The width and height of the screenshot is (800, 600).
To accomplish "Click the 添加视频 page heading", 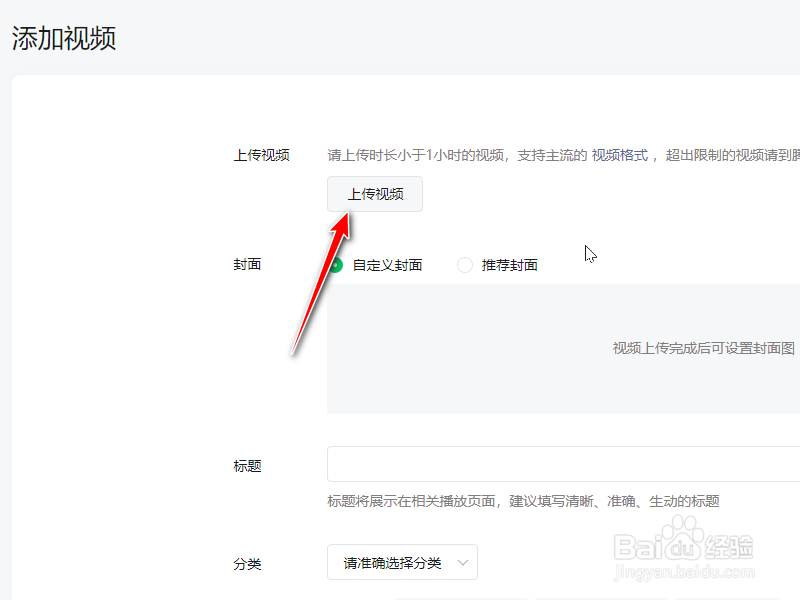I will (x=63, y=38).
